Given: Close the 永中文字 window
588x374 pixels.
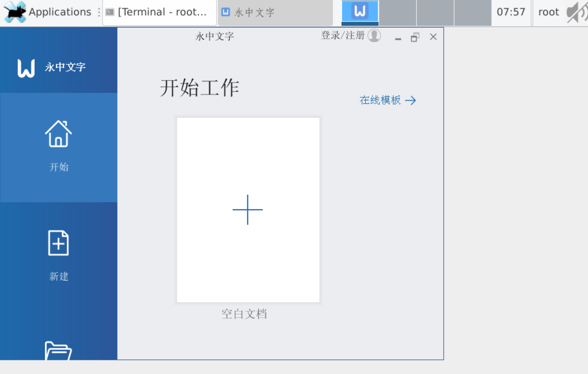Looking at the screenshot, I should pos(433,37).
